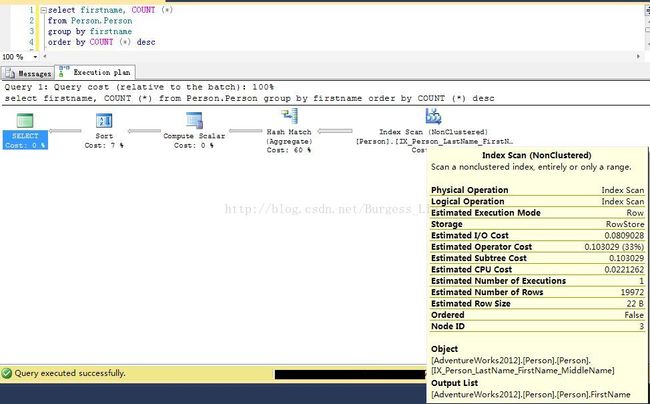This screenshot has height=404, width=650.
Task: Click the 'Query executed successfully.' status text
Action: tap(70, 373)
